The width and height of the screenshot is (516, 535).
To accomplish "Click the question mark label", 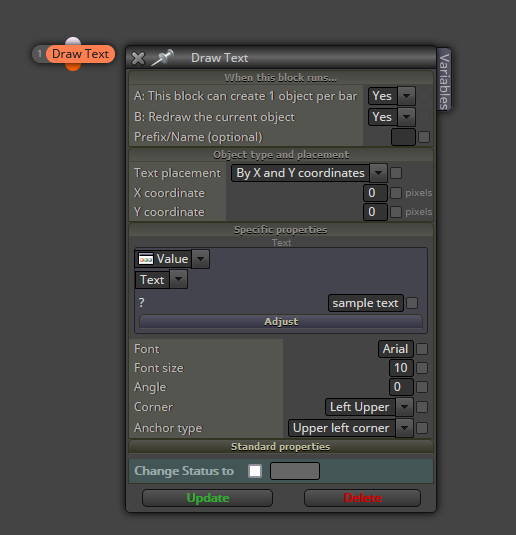I will coord(142,303).
